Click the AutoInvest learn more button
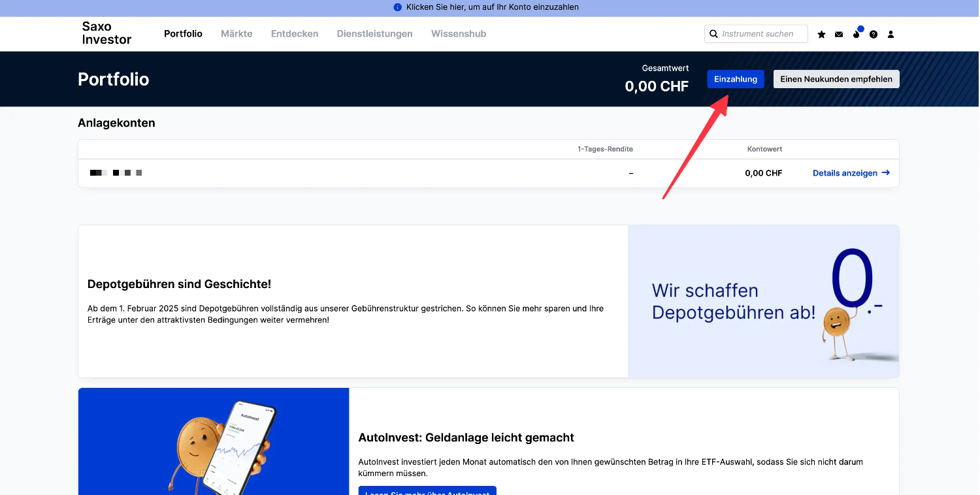 point(427,490)
